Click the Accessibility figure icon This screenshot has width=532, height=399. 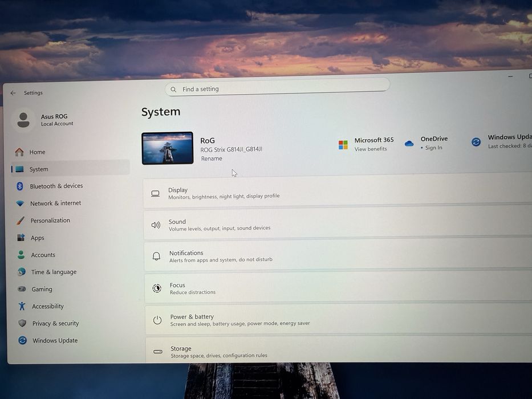pyautogui.click(x=22, y=306)
